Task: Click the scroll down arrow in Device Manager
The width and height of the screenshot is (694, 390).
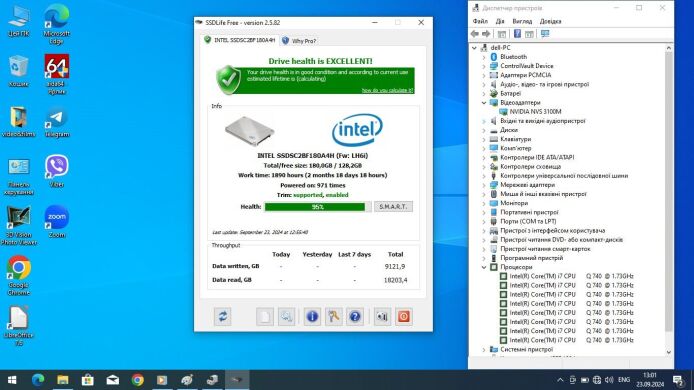Action: click(669, 352)
